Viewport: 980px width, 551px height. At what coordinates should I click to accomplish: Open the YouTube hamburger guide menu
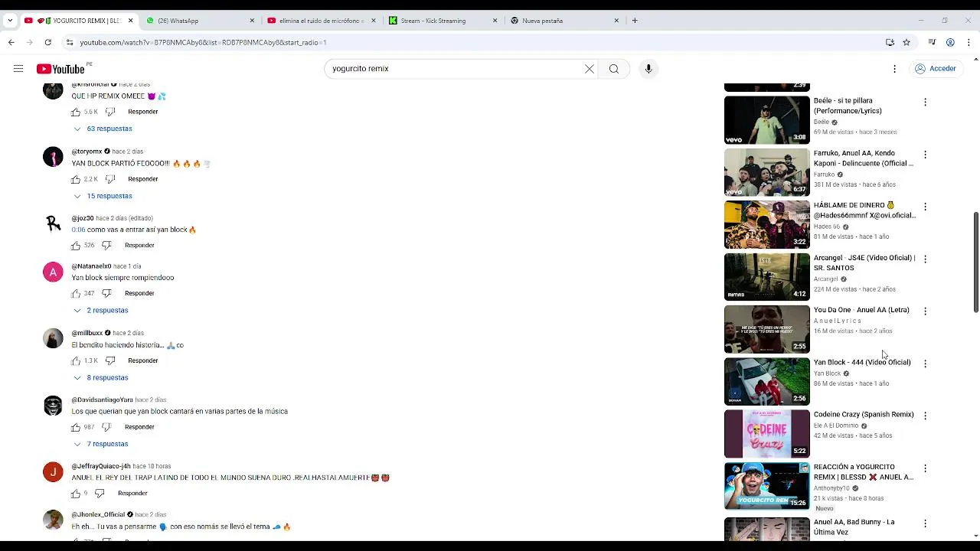(x=18, y=69)
